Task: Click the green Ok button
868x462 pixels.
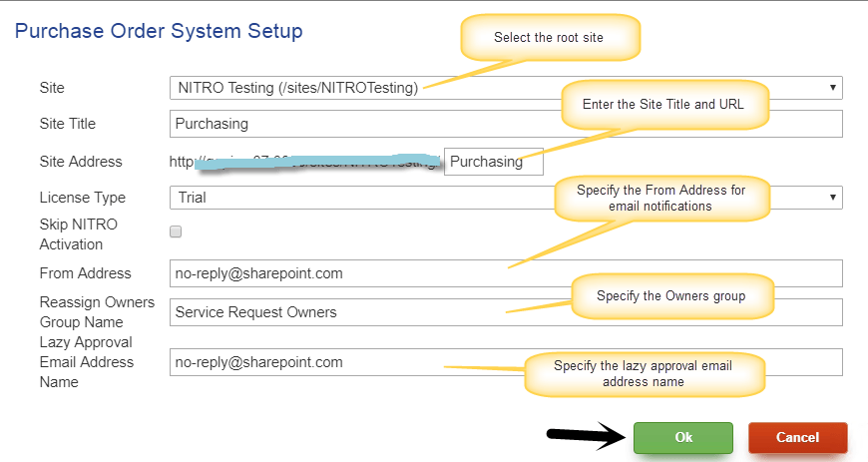Action: [x=683, y=438]
